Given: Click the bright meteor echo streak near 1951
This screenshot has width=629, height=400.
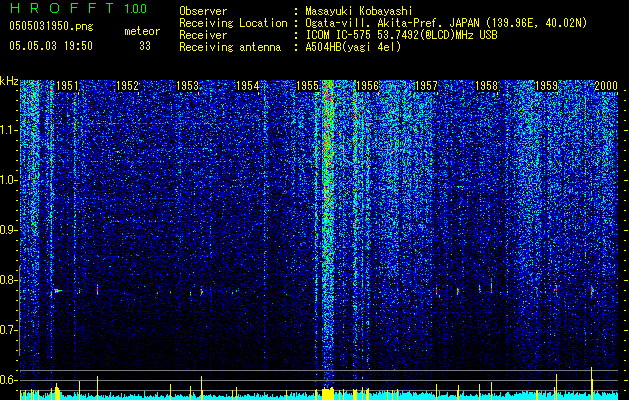Looking at the screenshot, I should [58, 291].
